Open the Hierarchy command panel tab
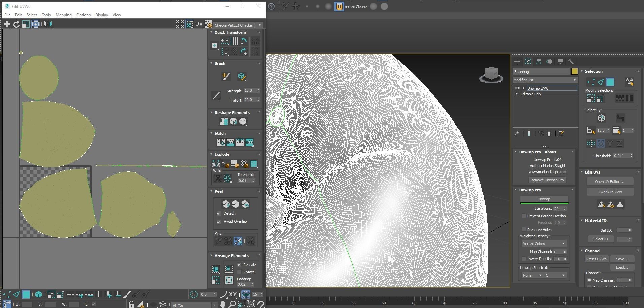This screenshot has width=644, height=308. pos(539,62)
